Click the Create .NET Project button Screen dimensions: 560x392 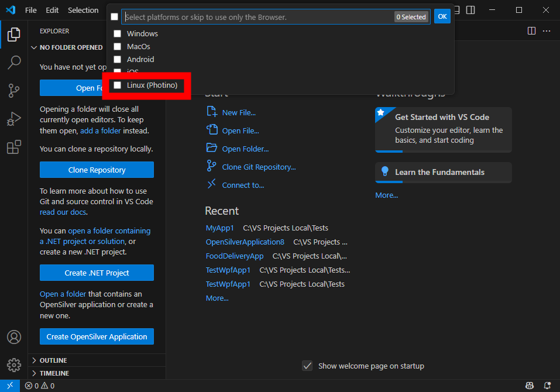(x=97, y=273)
